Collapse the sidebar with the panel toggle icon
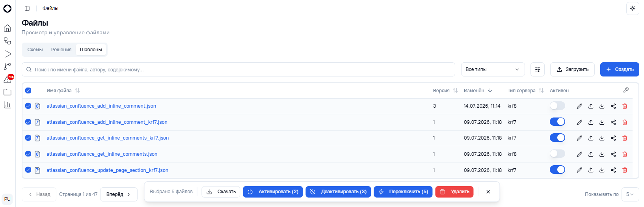Screen dimensions: 644x207 [x=27, y=8]
